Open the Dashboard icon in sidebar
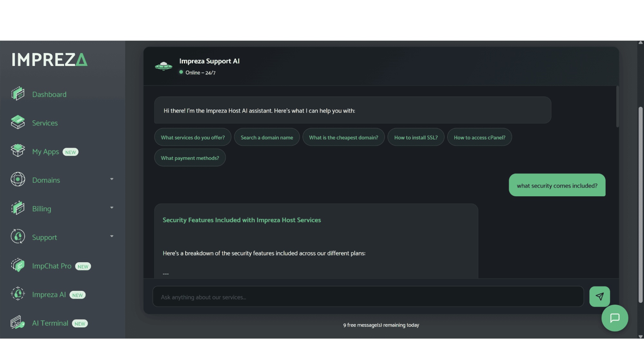The height and width of the screenshot is (362, 644). (x=18, y=94)
